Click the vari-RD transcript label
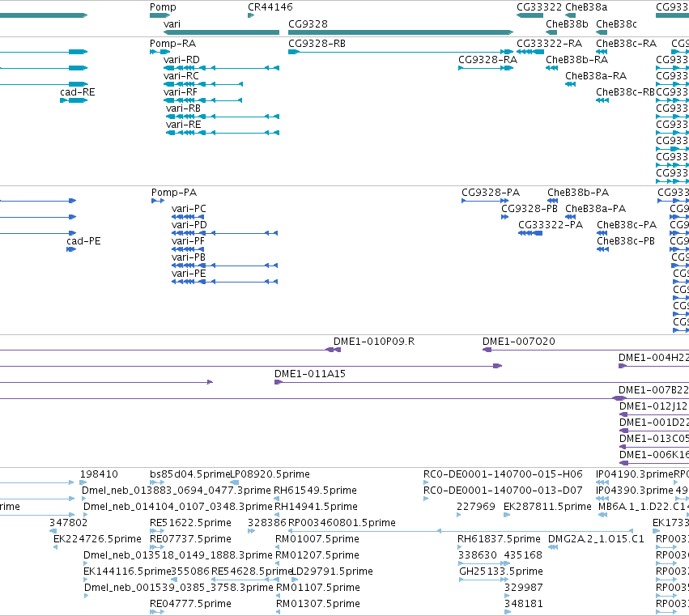 181,60
